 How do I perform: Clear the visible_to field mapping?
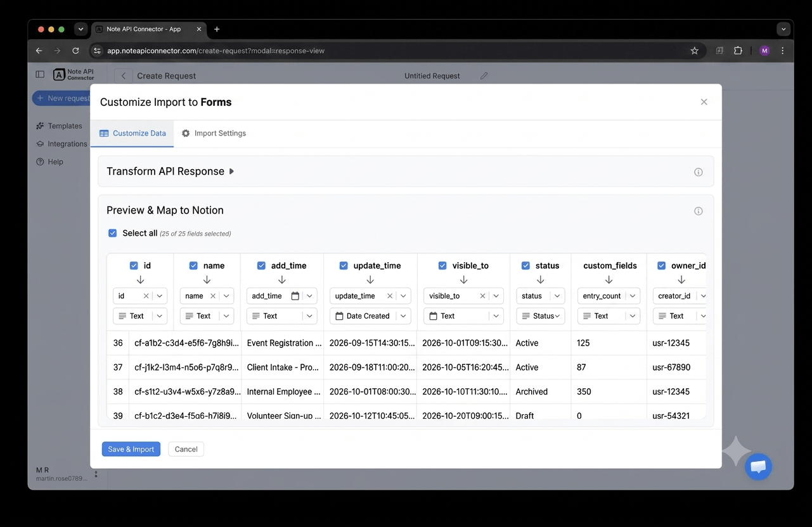[482, 296]
